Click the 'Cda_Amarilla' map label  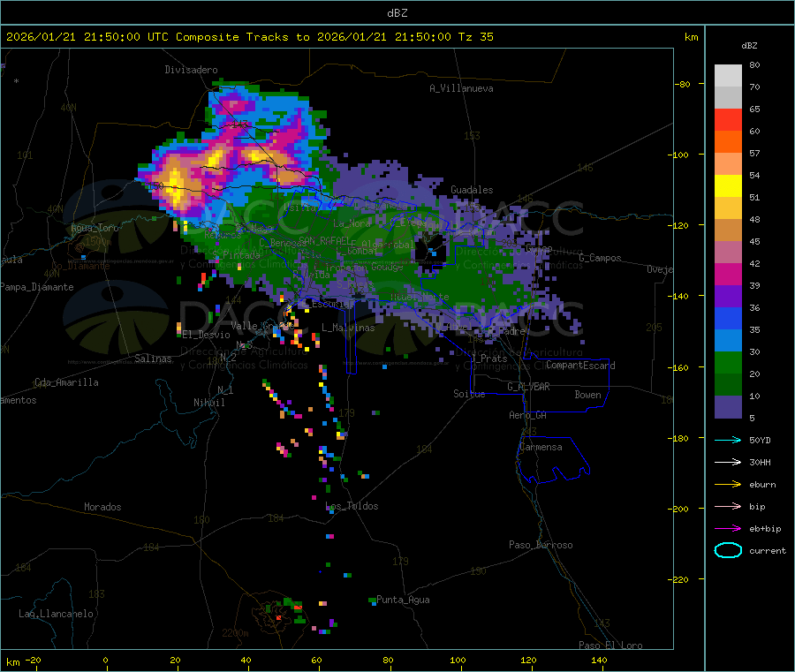[x=66, y=382]
